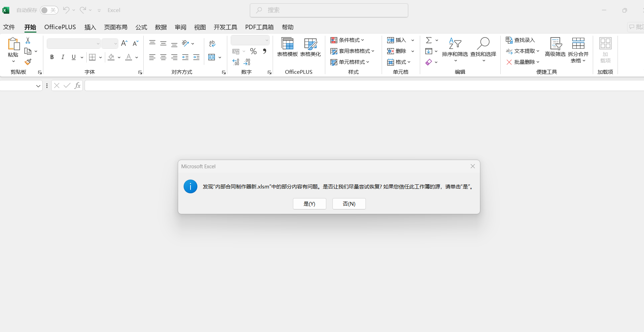Click the 查找录入 tool

(x=520, y=40)
